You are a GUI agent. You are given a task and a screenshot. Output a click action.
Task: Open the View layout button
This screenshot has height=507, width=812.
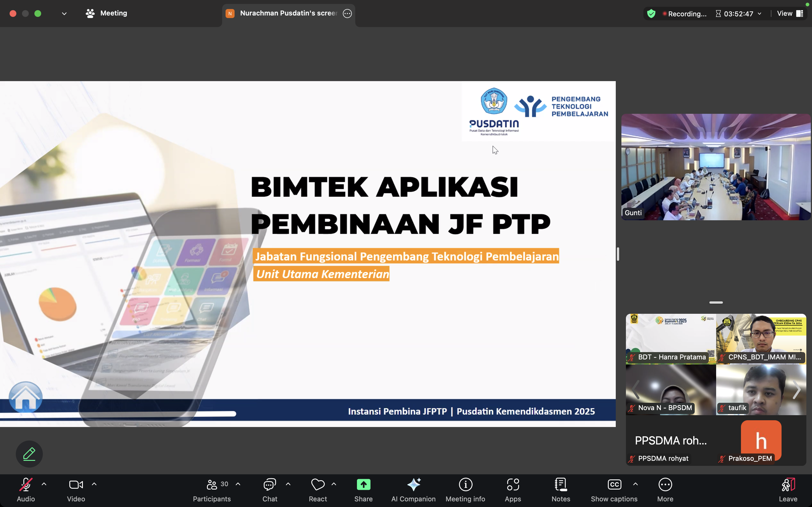pos(789,14)
